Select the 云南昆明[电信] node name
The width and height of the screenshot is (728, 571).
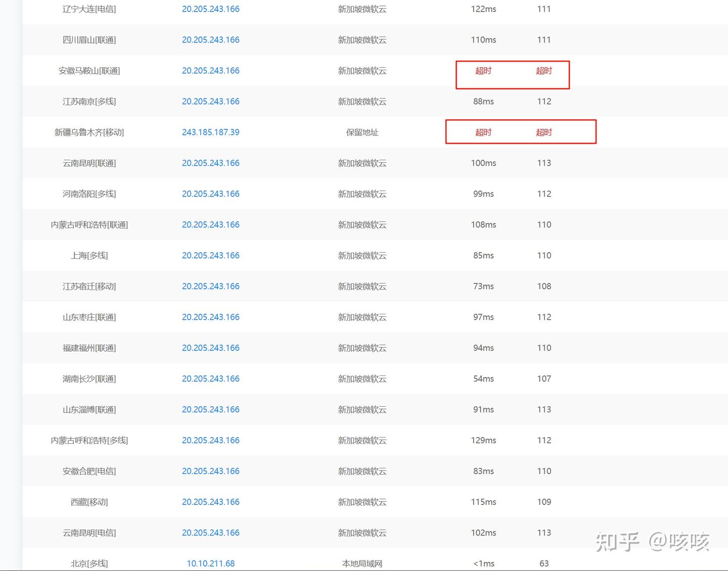[x=89, y=533]
